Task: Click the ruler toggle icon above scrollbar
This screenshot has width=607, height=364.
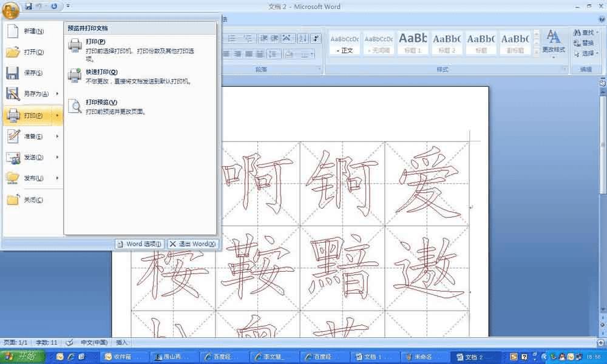Action: 603,83
